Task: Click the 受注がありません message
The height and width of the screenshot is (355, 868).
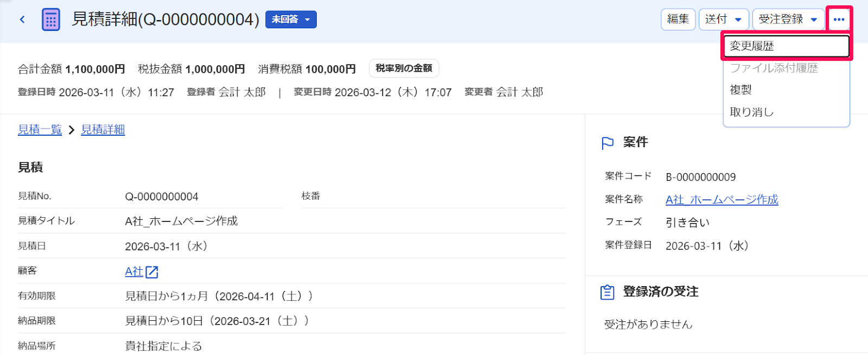Action: coord(648,325)
